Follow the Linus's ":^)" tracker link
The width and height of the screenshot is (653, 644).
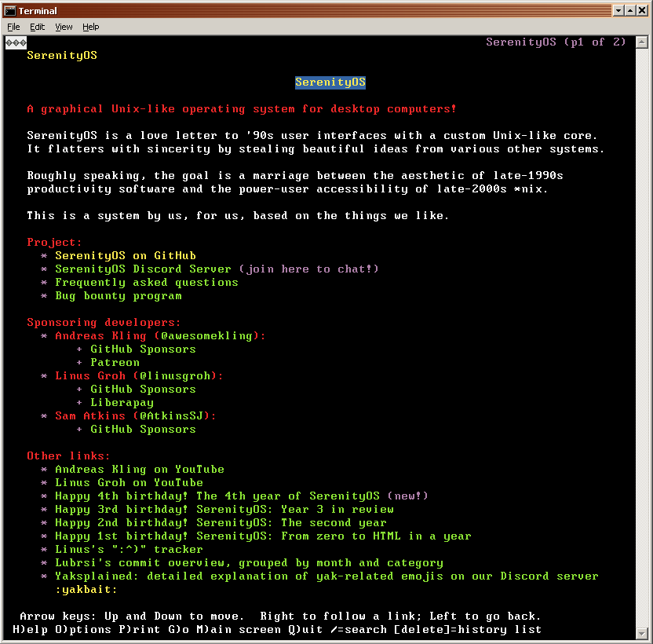click(x=129, y=549)
